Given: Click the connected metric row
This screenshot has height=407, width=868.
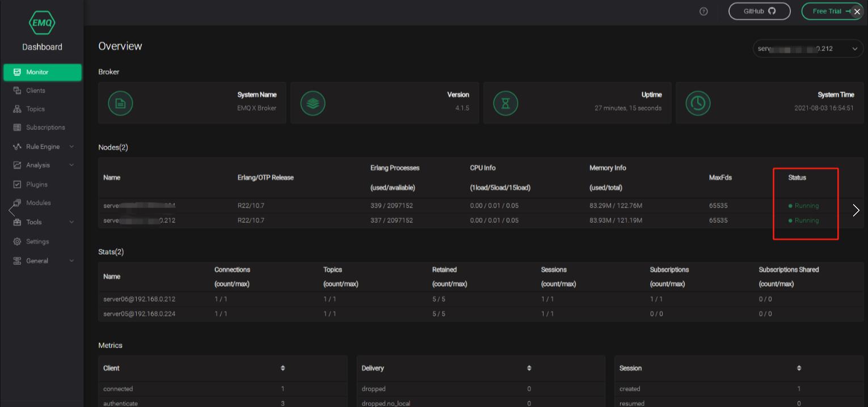Looking at the screenshot, I should click(222, 389).
